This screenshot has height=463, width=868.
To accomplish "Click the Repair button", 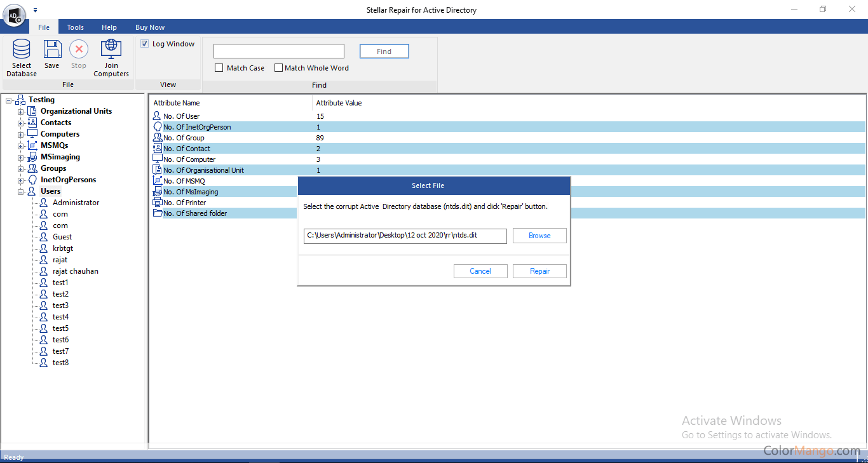I will pyautogui.click(x=539, y=271).
